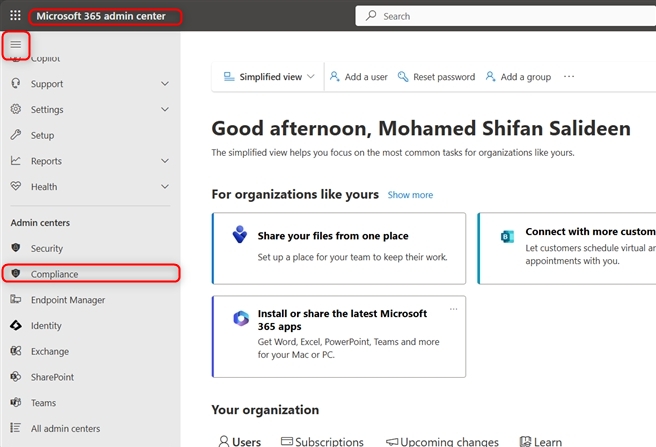Image resolution: width=656 pixels, height=447 pixels.
Task: Open the Compliance admin center
Action: click(90, 274)
